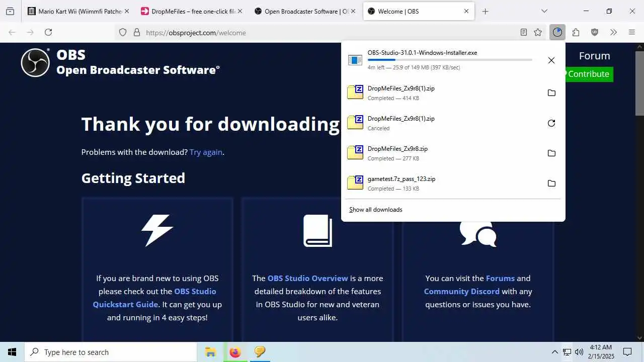
Task: Close the DropMeFiles tab
Action: 240,11
